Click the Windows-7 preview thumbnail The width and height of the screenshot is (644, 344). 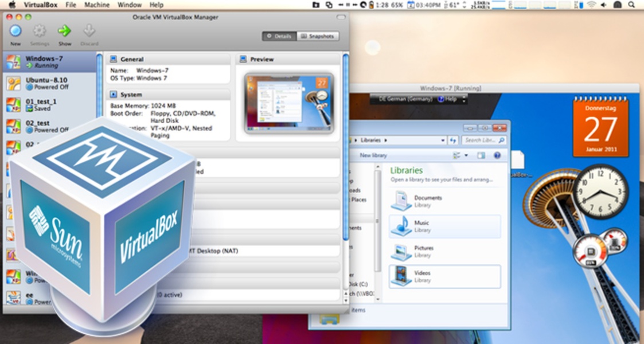(289, 103)
